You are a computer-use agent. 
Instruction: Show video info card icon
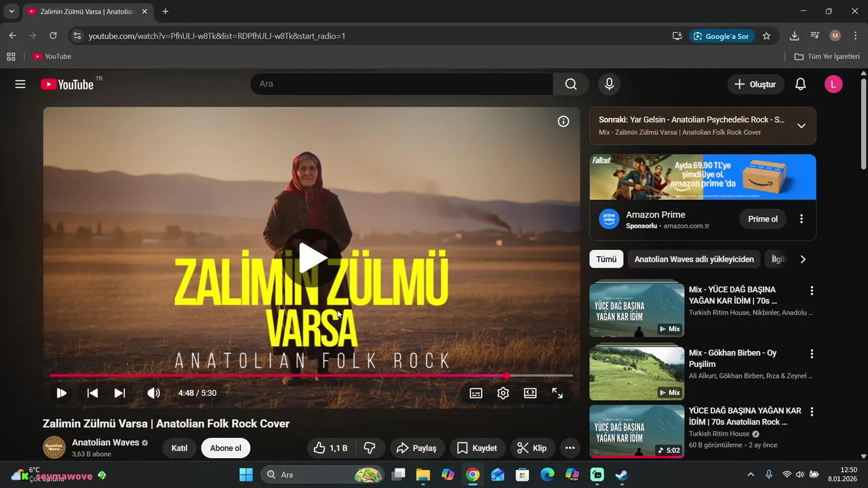(x=564, y=121)
